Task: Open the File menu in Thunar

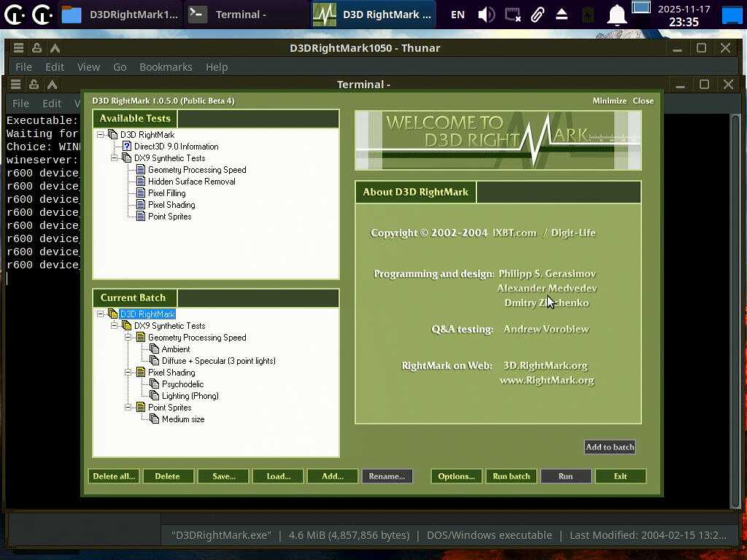Action: [24, 67]
